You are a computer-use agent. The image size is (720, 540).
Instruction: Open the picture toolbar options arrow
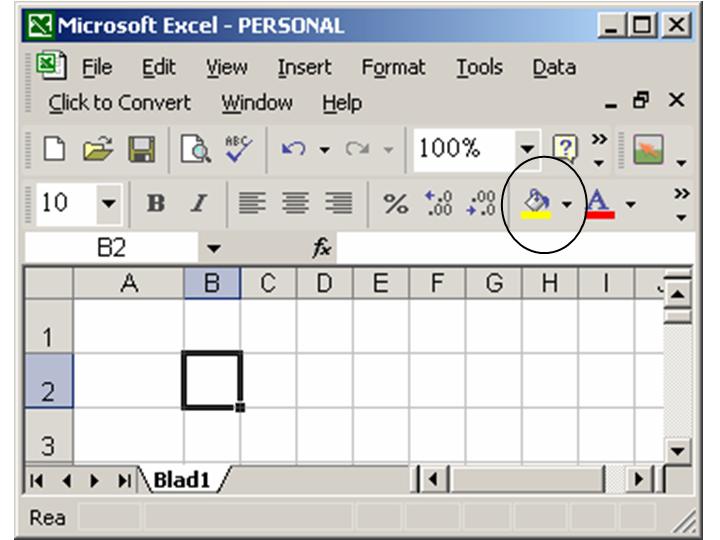[x=681, y=163]
